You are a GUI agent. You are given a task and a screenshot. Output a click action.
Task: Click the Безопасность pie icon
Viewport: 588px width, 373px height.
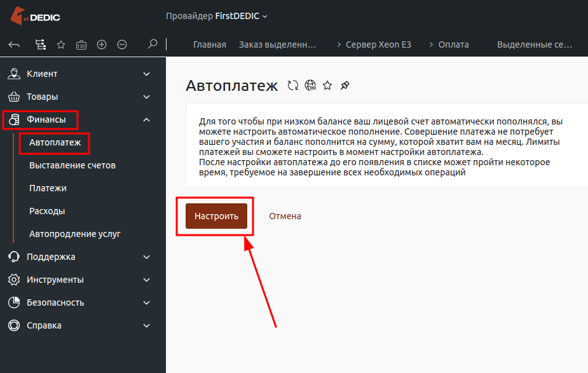click(14, 302)
